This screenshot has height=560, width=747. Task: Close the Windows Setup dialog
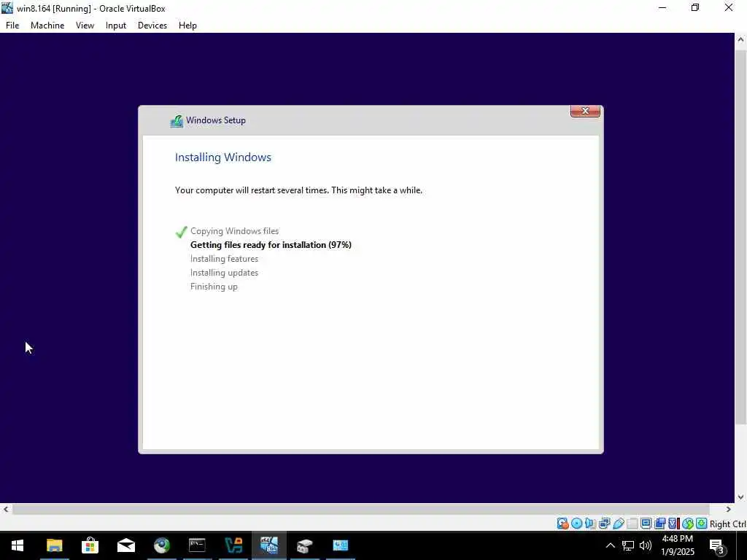click(x=585, y=111)
